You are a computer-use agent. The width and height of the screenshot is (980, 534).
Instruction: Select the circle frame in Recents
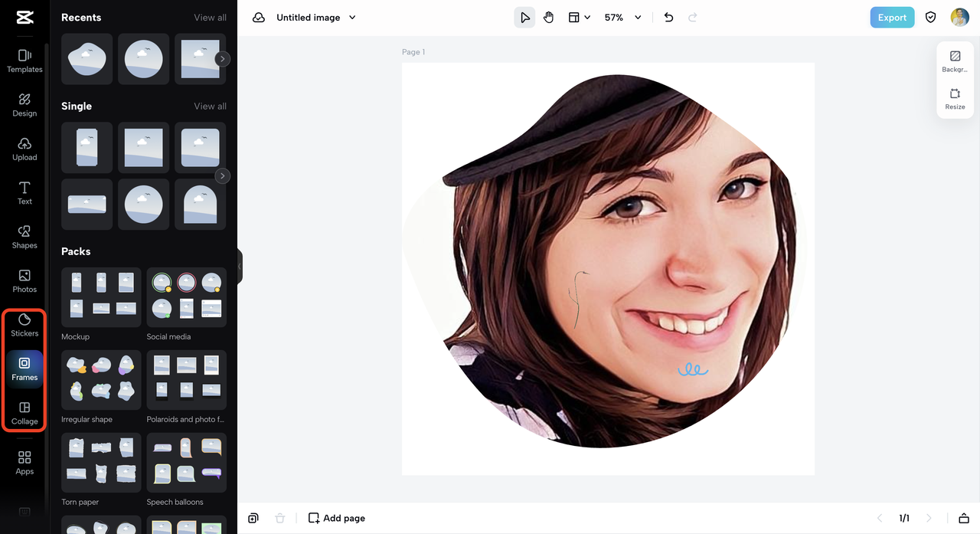143,59
